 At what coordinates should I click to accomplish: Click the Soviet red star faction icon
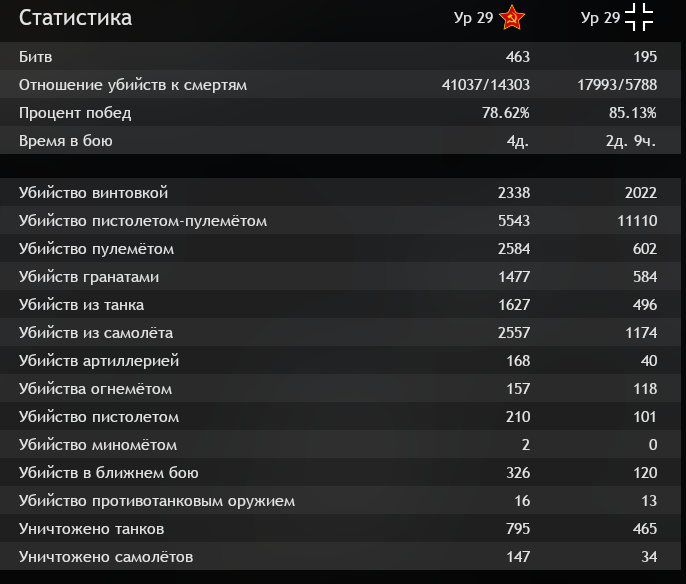511,17
